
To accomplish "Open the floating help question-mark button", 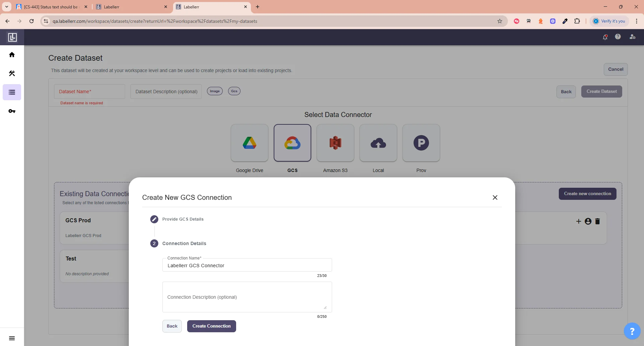I will click(632, 331).
